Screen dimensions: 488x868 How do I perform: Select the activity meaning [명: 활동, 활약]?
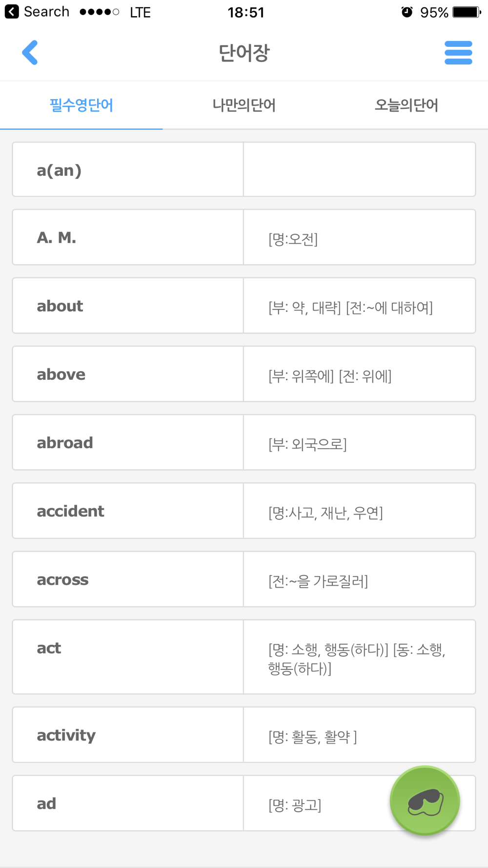313,737
